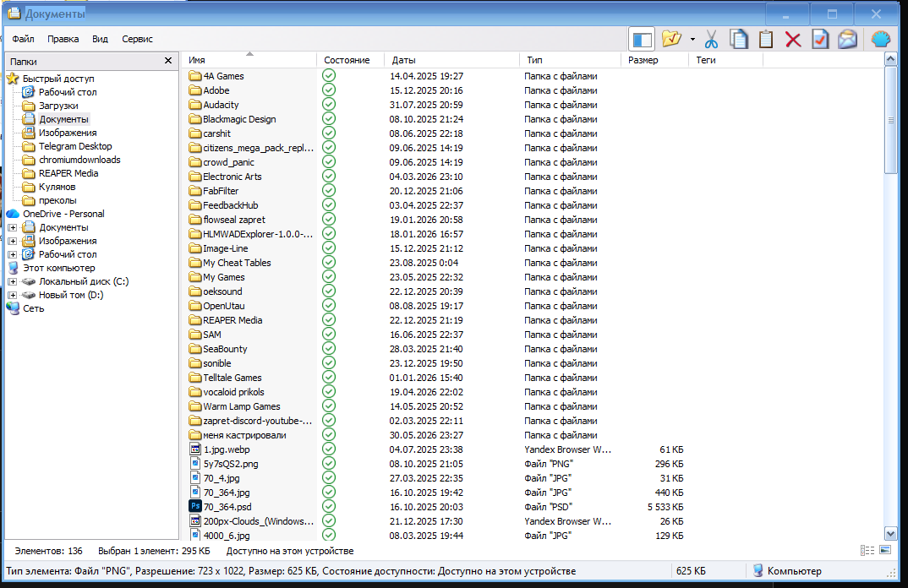The height and width of the screenshot is (588, 908).
Task: Select Telegram Desktop in quick access
Action: (75, 146)
